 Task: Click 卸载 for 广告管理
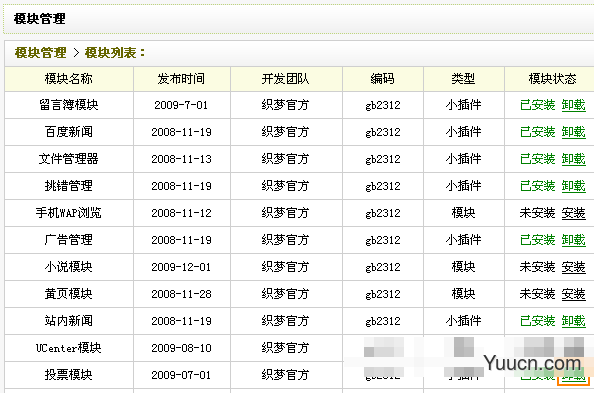click(x=574, y=240)
